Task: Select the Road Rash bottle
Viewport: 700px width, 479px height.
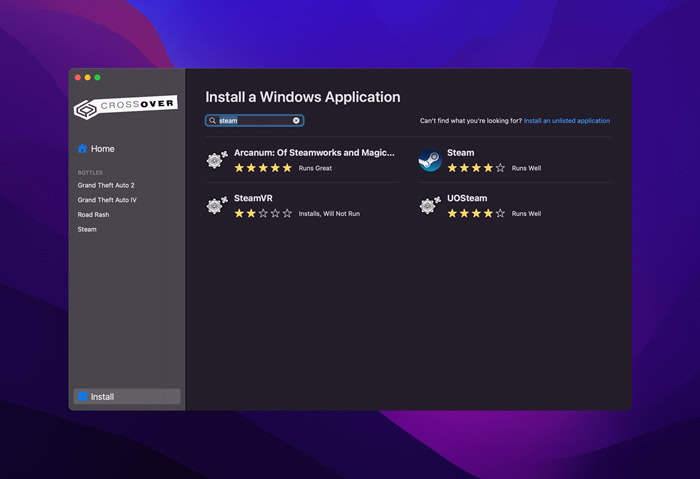Action: [93, 215]
